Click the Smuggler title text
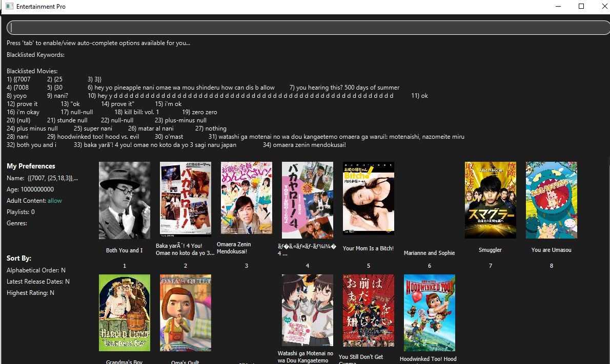The image size is (610, 364). 490,250
